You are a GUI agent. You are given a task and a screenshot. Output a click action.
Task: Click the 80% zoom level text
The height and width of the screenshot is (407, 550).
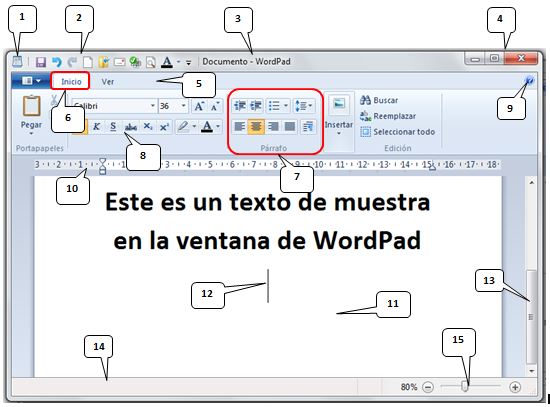click(x=409, y=387)
